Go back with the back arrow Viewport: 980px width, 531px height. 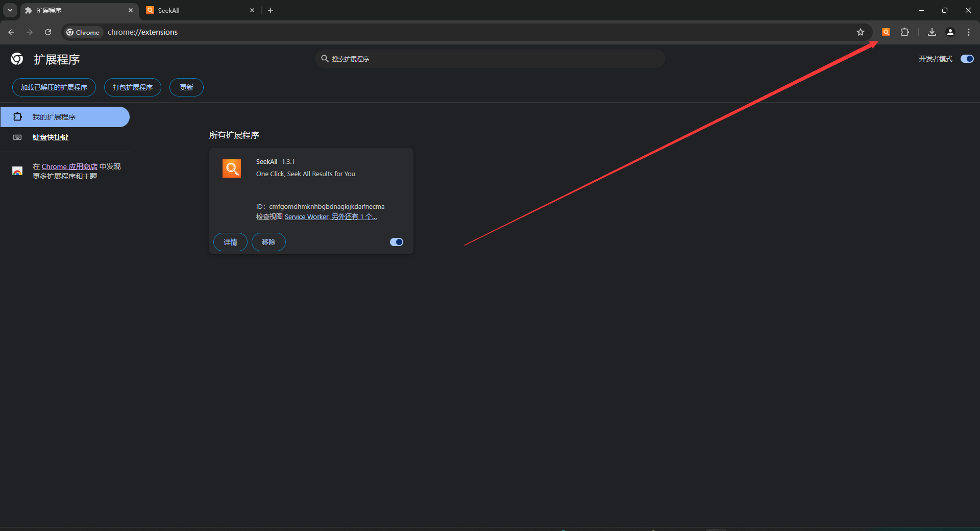click(11, 32)
